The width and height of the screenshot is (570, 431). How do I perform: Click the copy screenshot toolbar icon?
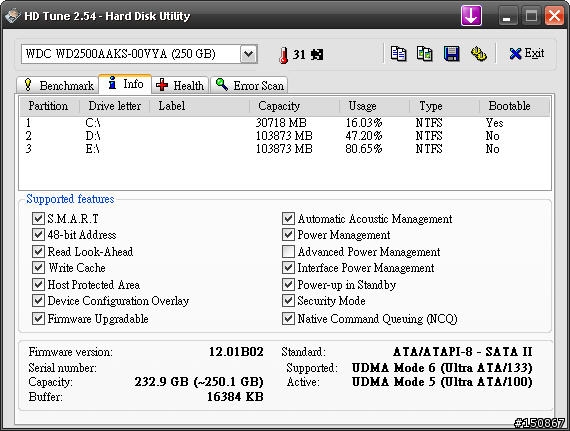click(x=424, y=54)
